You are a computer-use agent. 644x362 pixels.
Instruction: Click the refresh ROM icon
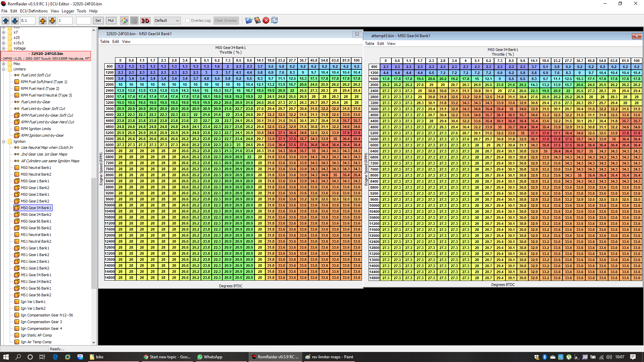274,20
